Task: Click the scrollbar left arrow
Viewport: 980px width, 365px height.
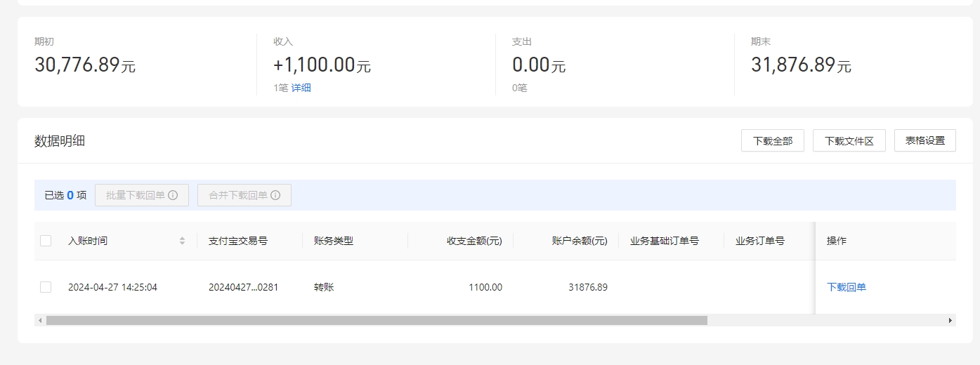Action: pos(40,320)
